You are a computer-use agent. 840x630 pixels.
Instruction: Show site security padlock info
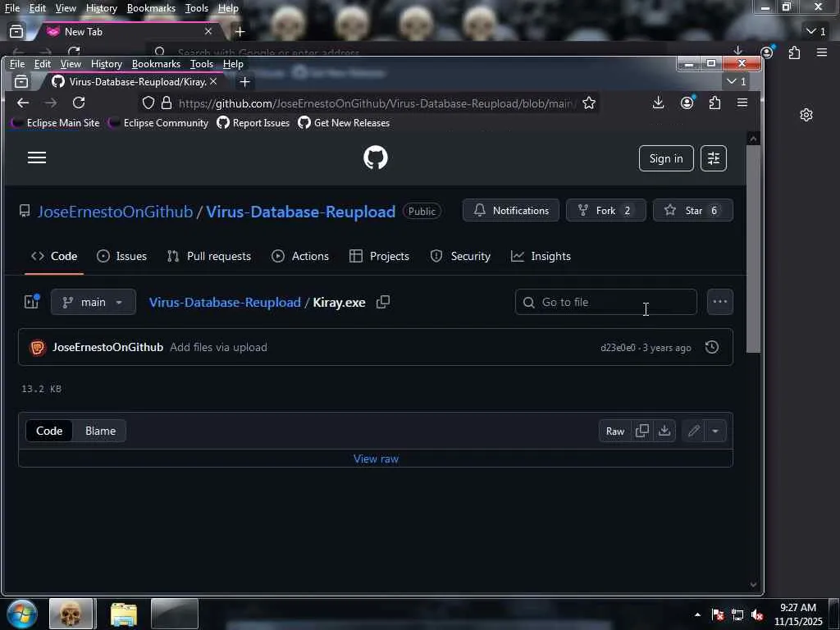[167, 103]
